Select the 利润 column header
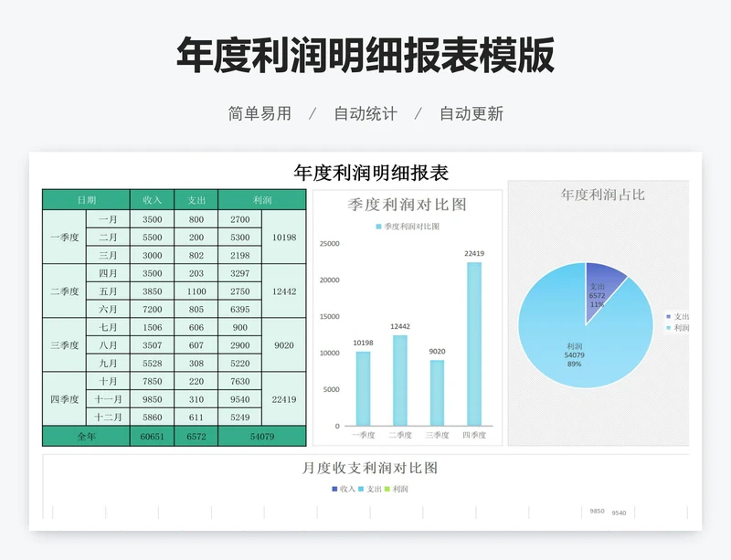Viewport: 731px width, 560px height. pos(262,200)
